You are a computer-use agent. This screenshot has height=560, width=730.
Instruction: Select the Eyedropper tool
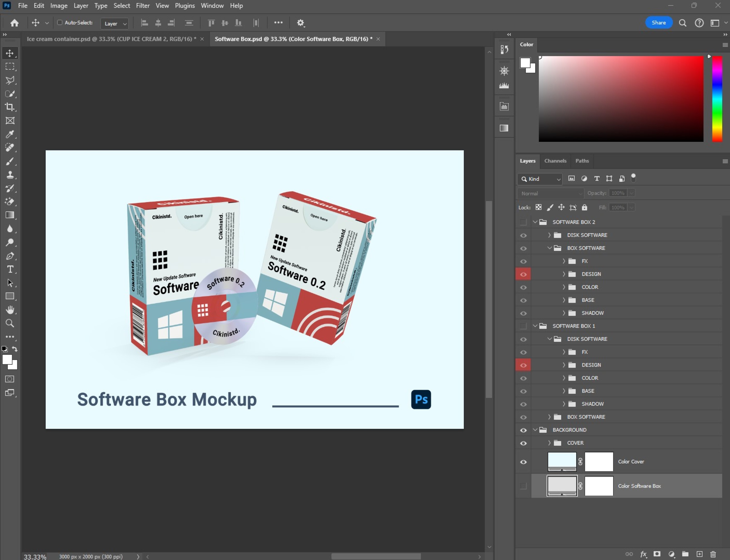[x=10, y=134]
